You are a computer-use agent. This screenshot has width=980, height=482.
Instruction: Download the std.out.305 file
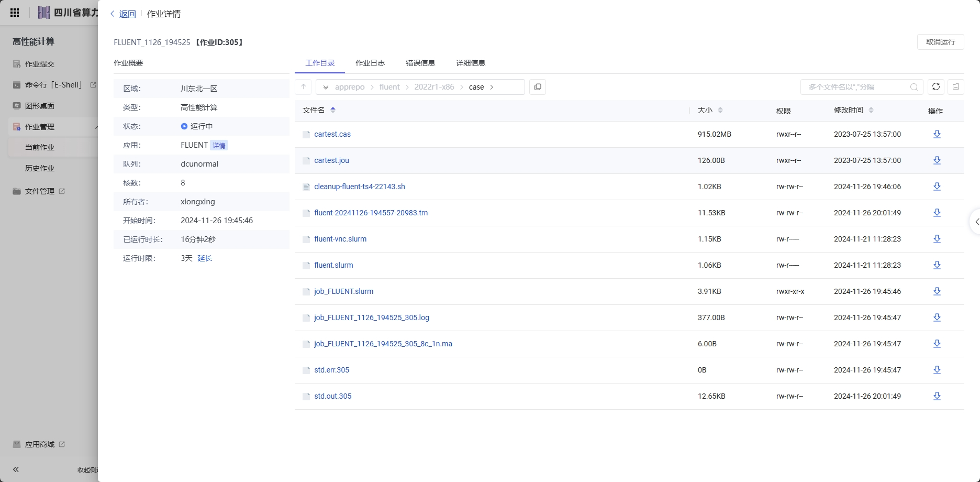pos(937,396)
